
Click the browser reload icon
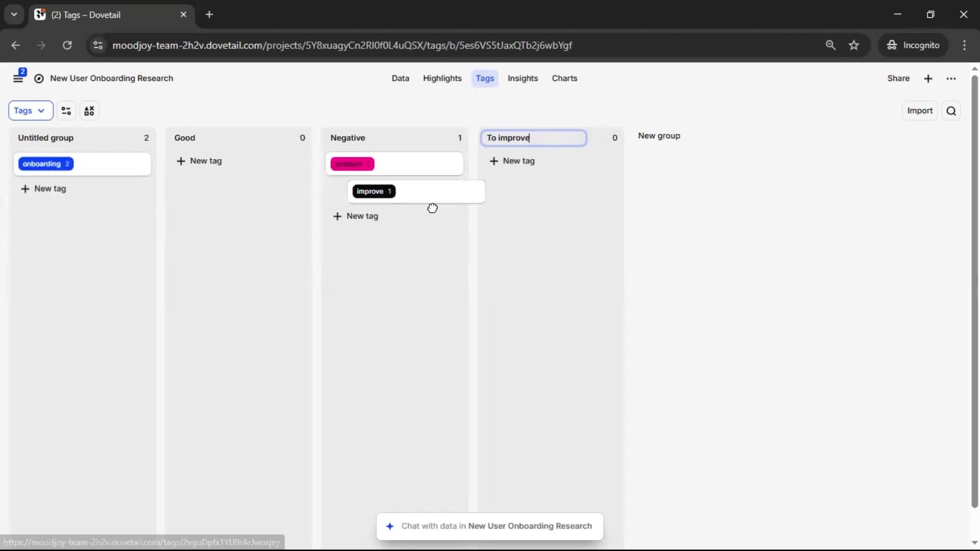pyautogui.click(x=67, y=45)
